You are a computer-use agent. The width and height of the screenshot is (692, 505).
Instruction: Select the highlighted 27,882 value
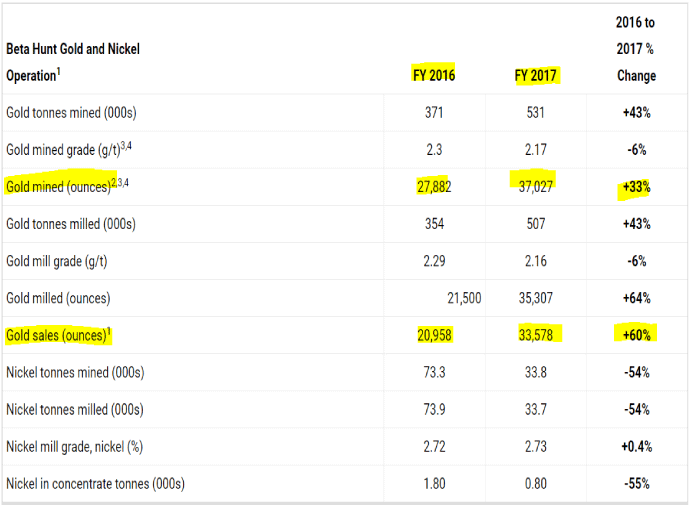point(434,187)
